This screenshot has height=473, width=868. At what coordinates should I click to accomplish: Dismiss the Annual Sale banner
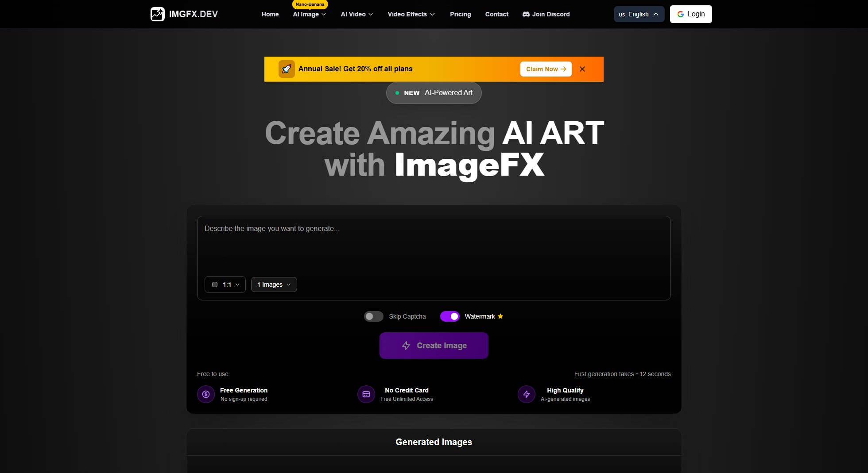pyautogui.click(x=582, y=69)
